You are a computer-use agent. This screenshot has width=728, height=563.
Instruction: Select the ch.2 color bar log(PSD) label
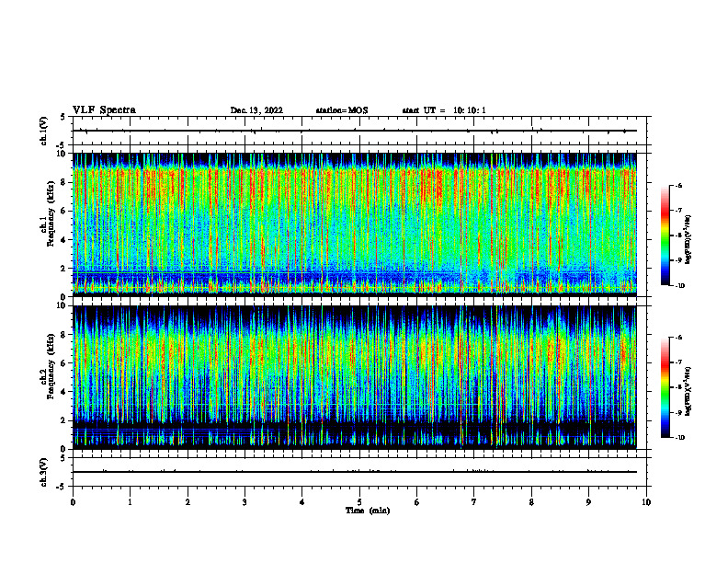688,391
